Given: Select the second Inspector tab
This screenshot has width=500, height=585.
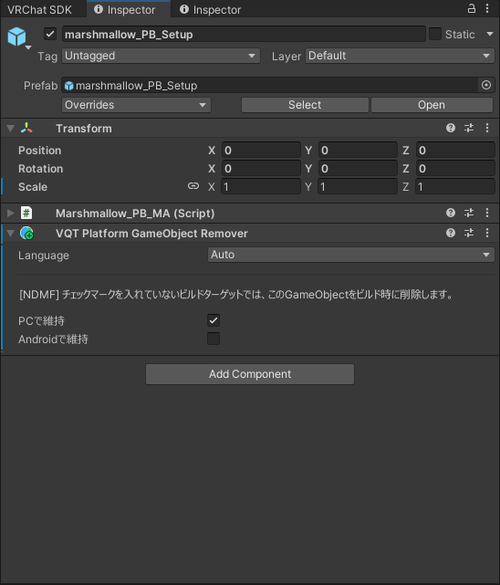Looking at the screenshot, I should coord(210,9).
